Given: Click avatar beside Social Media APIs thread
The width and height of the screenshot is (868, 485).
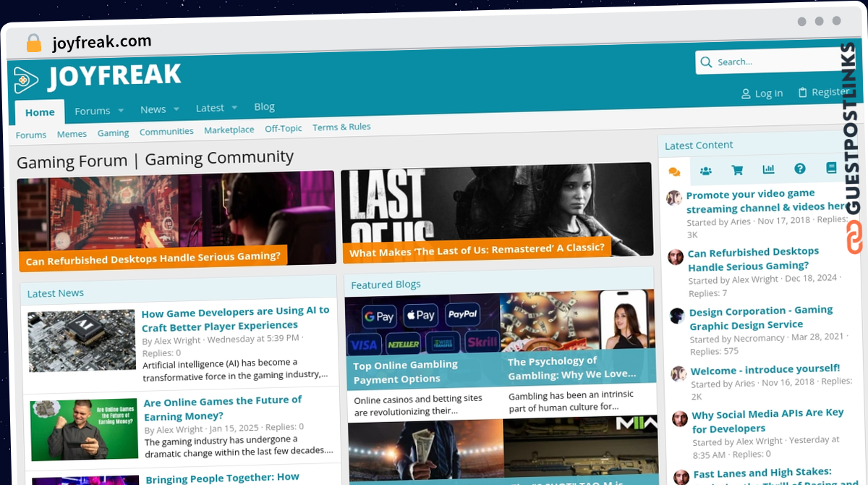Looking at the screenshot, I should tap(680, 418).
